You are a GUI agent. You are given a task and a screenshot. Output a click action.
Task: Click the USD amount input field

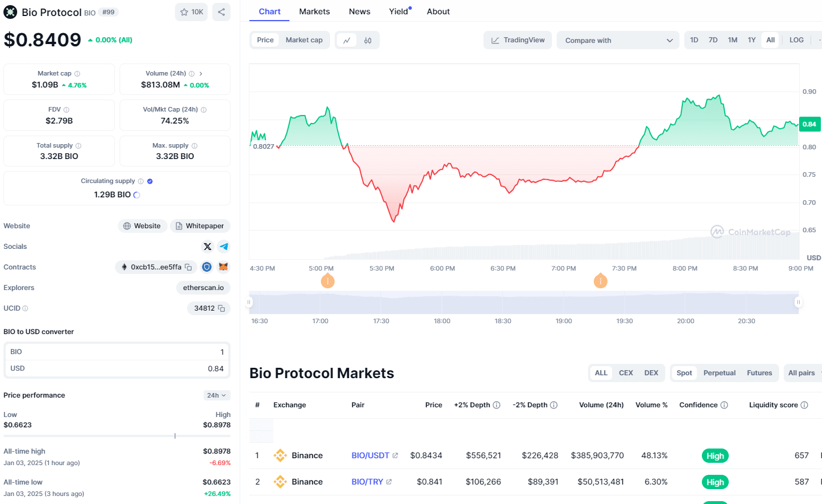click(117, 368)
